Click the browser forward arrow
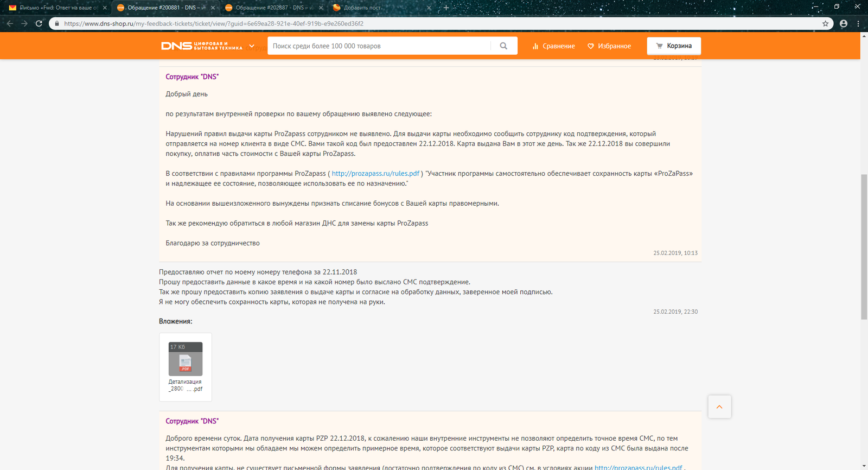This screenshot has width=868, height=470. [24, 23]
